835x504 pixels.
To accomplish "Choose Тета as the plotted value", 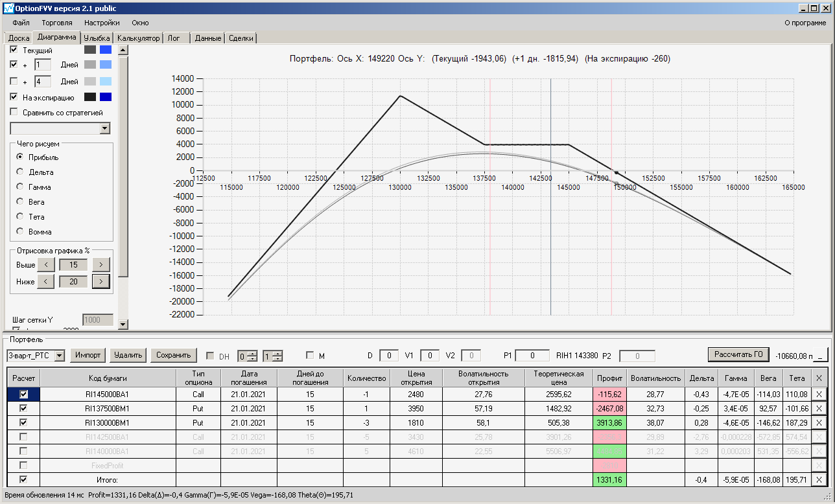I will (x=21, y=217).
